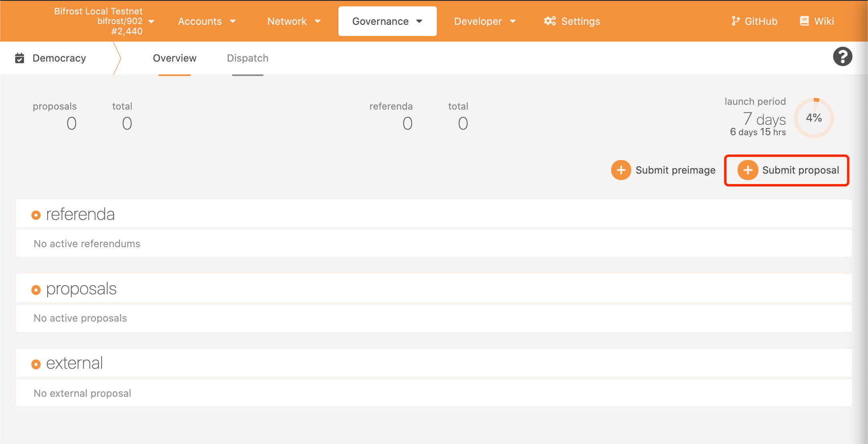Click the Submit proposal plus icon
Image resolution: width=868 pixels, height=444 pixels.
click(748, 170)
